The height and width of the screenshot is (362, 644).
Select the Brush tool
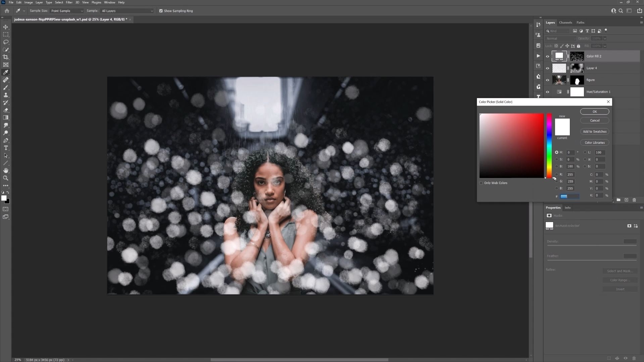6,87
